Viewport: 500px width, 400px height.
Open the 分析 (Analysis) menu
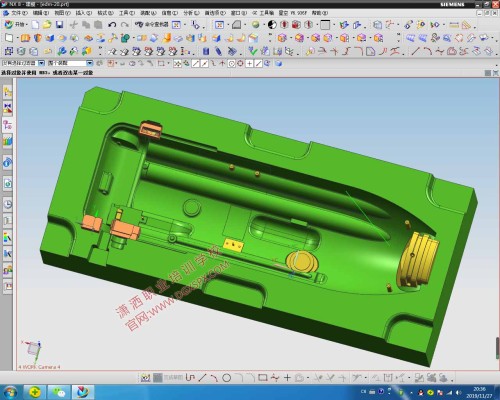pyautogui.click(x=191, y=13)
